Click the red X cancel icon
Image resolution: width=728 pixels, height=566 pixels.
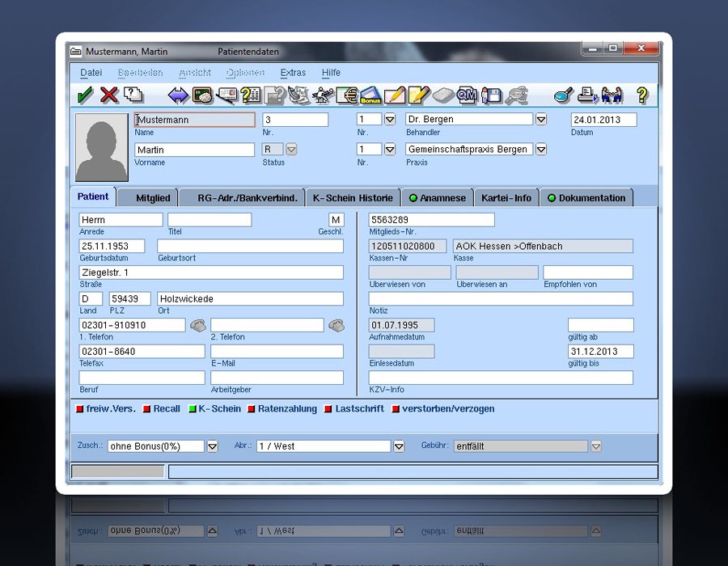pyautogui.click(x=109, y=95)
